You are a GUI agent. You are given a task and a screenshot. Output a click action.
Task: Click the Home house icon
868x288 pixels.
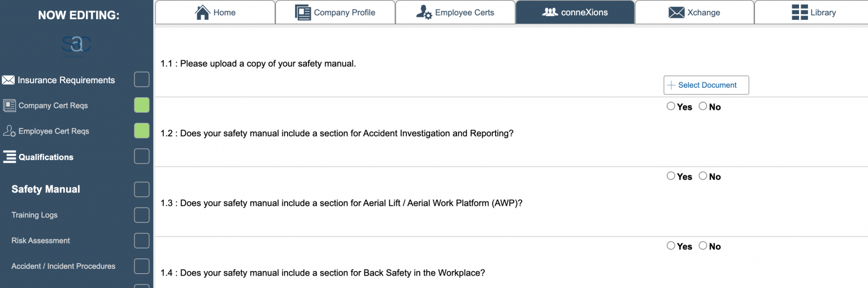[202, 12]
